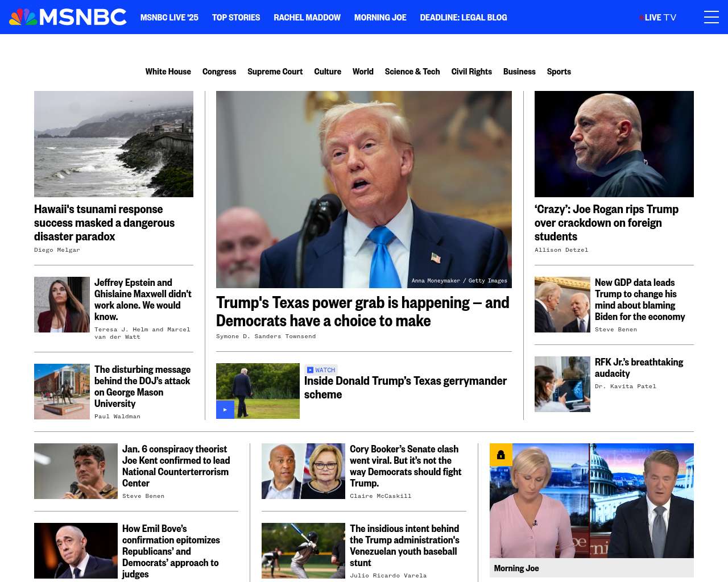Open TOP STORIES in header
728x582 pixels.
pos(236,18)
